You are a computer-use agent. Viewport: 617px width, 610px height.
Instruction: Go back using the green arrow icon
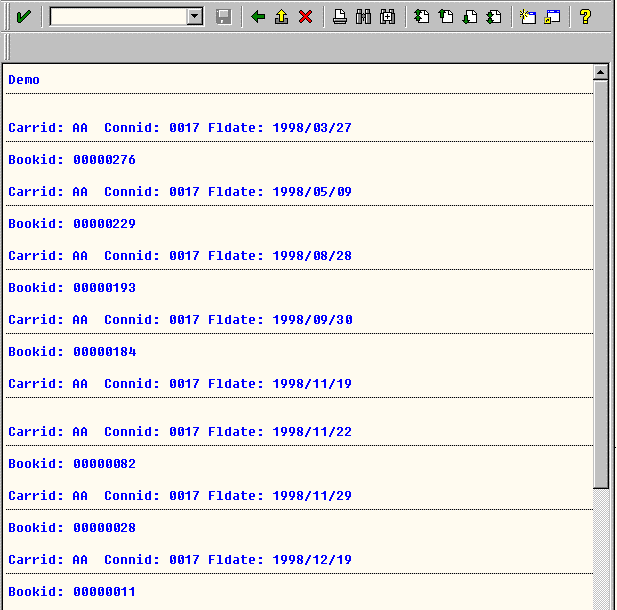pyautogui.click(x=258, y=17)
